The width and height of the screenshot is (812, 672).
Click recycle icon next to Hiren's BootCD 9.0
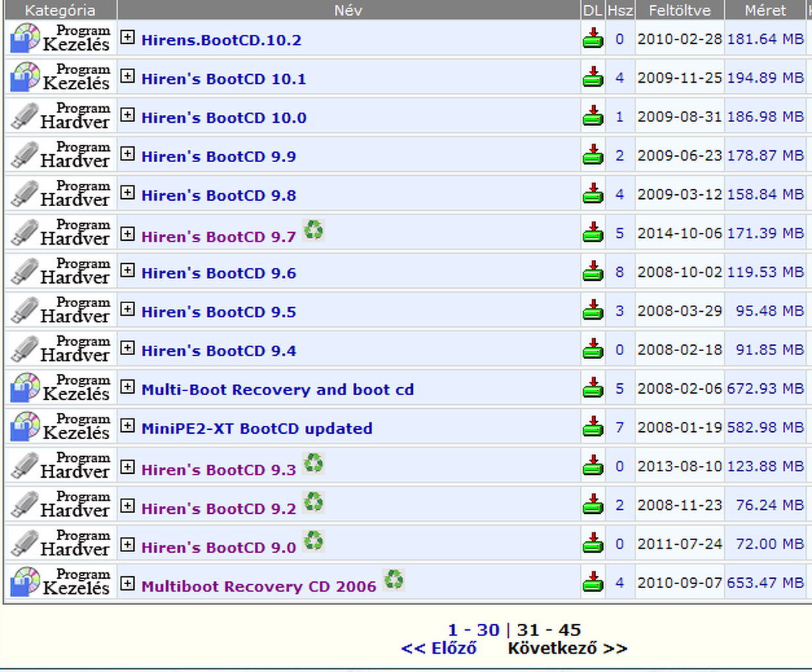point(313,540)
